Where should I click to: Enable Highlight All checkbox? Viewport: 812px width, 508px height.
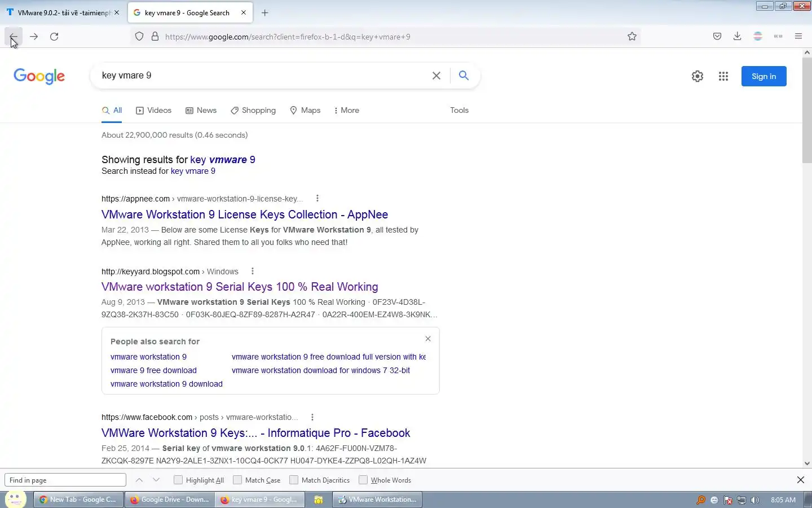pos(178,480)
